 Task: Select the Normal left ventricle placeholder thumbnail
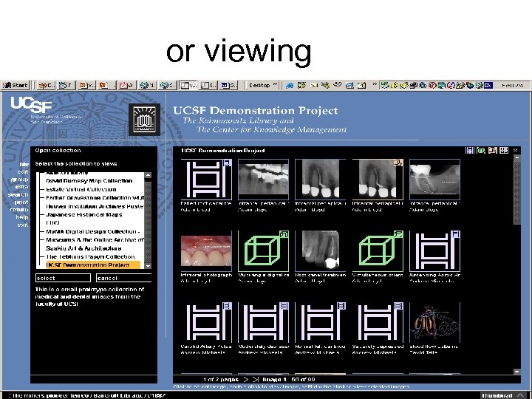pos(321,323)
